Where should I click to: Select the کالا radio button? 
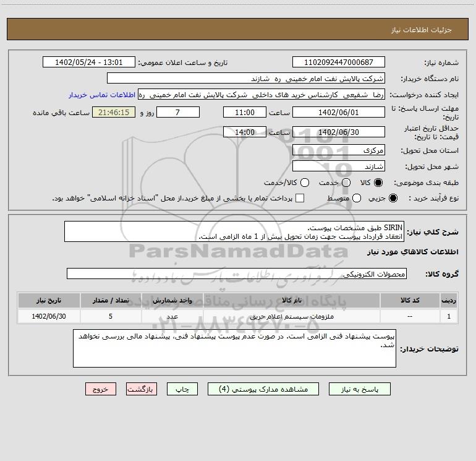pos(378,183)
